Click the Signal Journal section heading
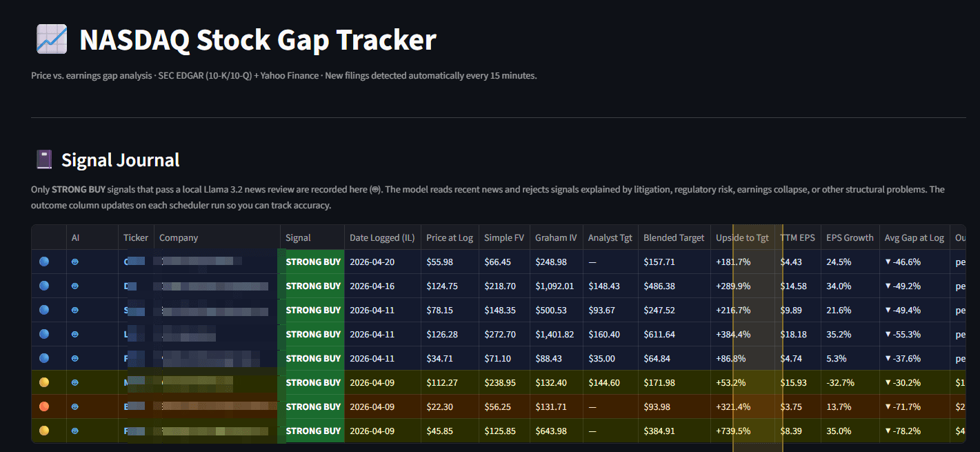The image size is (980, 452). tap(120, 160)
